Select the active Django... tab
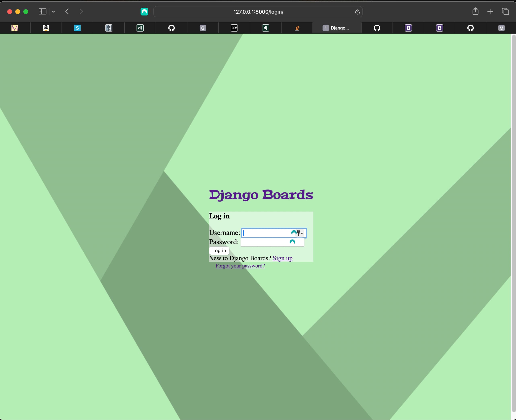 pyautogui.click(x=337, y=28)
